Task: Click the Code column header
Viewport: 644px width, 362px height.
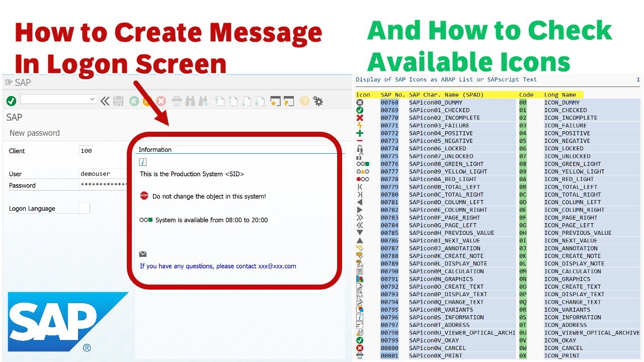Action: pyautogui.click(x=526, y=95)
